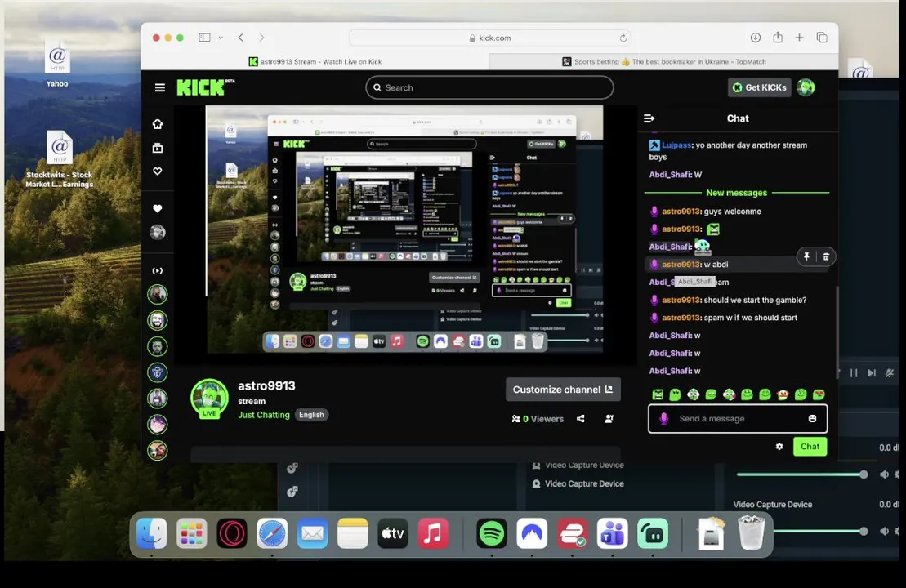
Task: Open Music app from the Dock
Action: [x=433, y=532]
